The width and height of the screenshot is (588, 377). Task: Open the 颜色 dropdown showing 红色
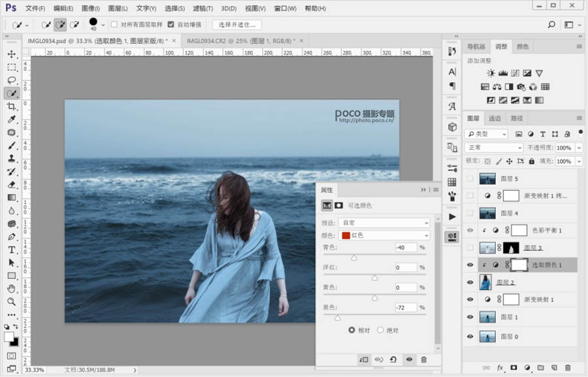tap(384, 235)
